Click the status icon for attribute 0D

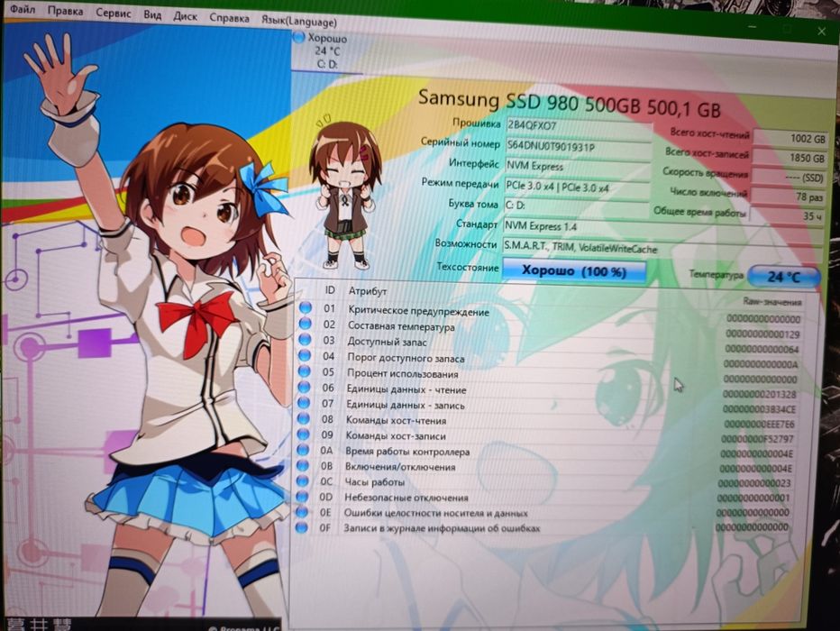(302, 496)
